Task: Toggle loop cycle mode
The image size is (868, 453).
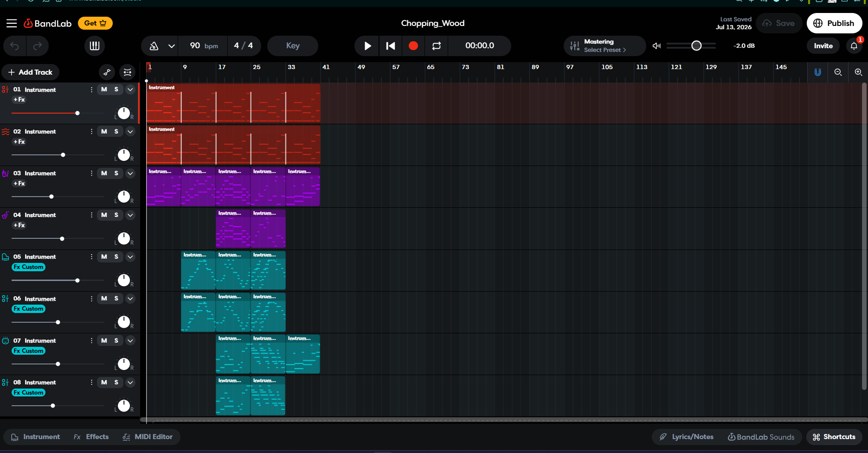Action: [x=437, y=46]
